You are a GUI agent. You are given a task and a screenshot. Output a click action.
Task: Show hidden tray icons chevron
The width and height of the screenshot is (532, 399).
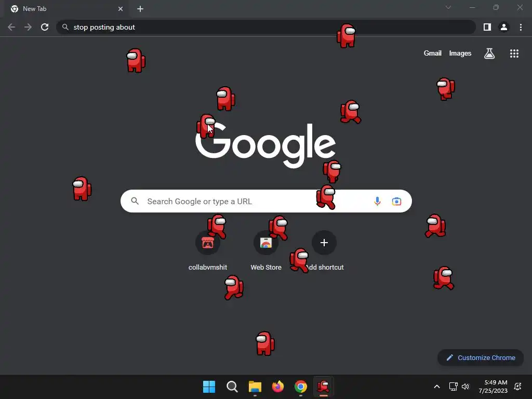(437, 387)
